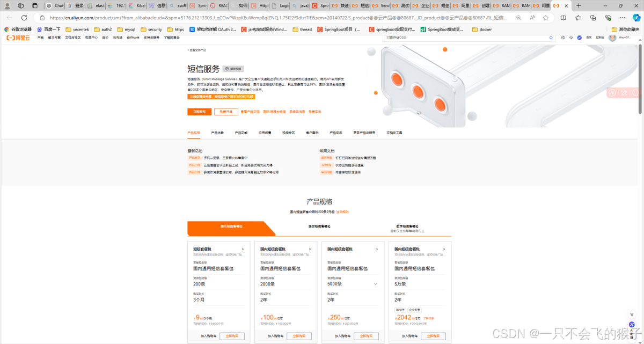Toggle the split screen icon in the browser toolbar
Image resolution: width=644 pixels, height=344 pixels.
tap(563, 18)
